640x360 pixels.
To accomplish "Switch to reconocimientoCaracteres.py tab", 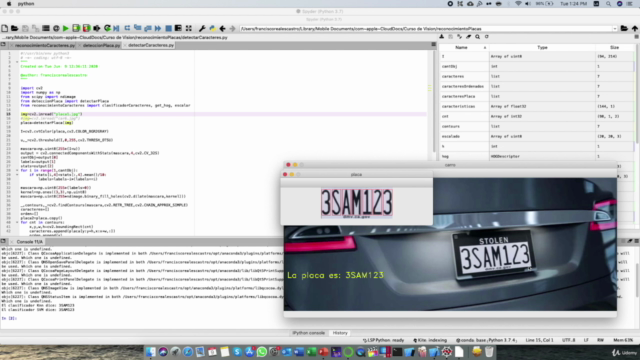I will [45, 45].
